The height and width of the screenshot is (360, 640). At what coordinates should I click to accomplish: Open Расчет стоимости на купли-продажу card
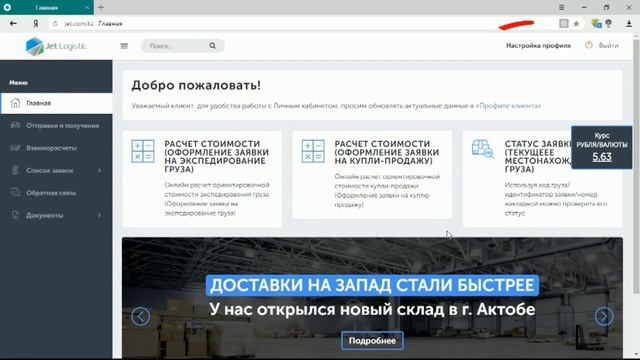(372, 175)
